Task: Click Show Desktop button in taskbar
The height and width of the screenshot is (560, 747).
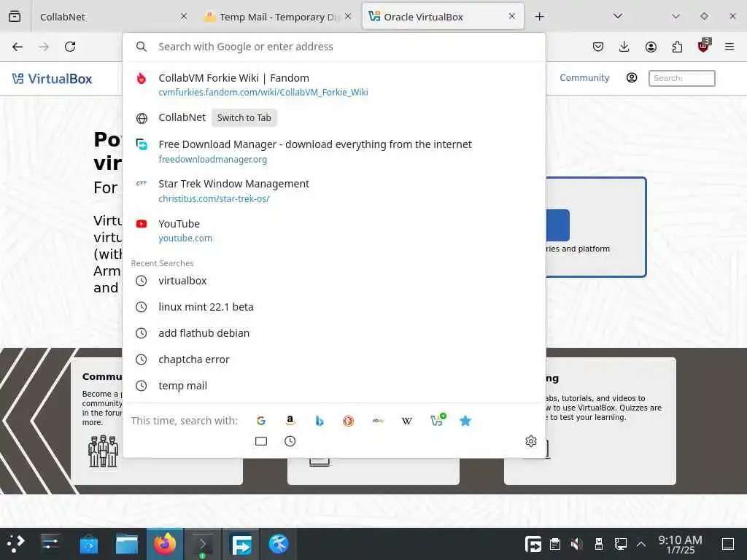Action: coord(728,544)
